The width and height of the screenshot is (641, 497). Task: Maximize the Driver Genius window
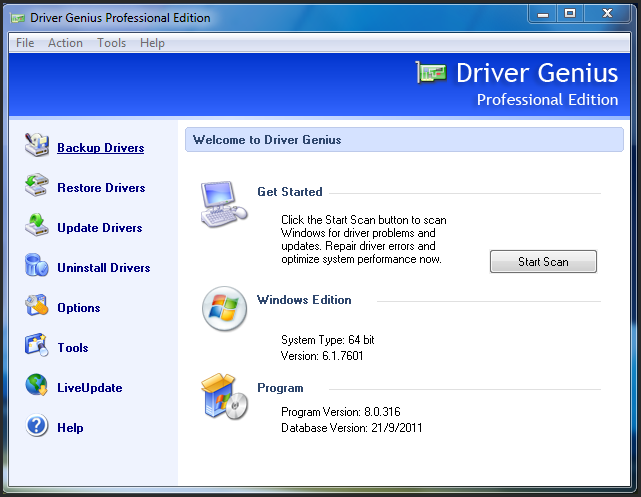click(570, 14)
